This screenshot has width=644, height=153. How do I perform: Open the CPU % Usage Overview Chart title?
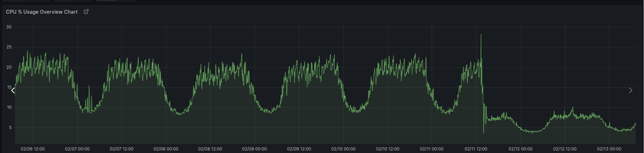coord(42,12)
